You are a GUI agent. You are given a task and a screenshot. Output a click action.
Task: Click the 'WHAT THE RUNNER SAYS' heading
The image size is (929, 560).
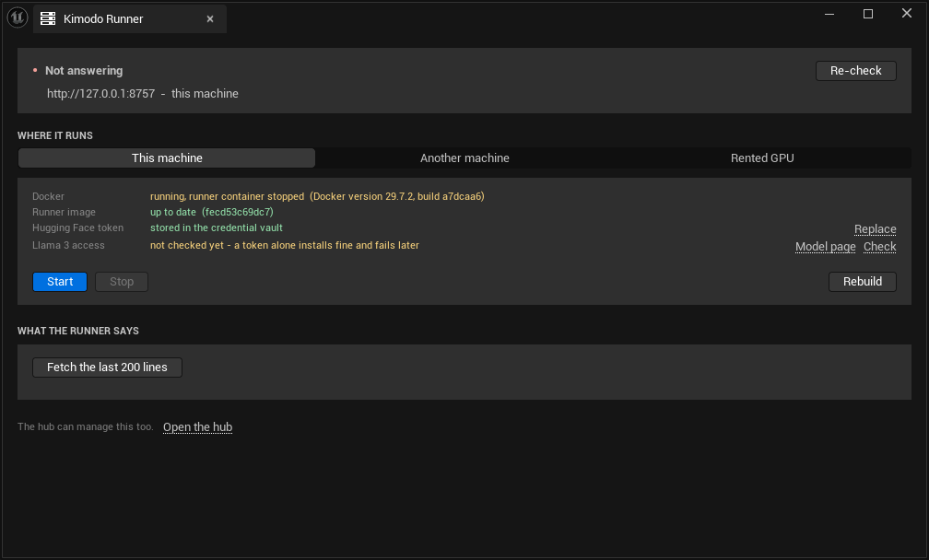click(x=78, y=331)
